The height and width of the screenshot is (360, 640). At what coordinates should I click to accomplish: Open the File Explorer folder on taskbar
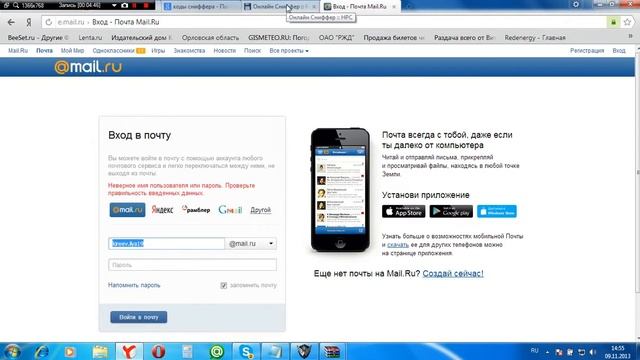tap(100, 351)
